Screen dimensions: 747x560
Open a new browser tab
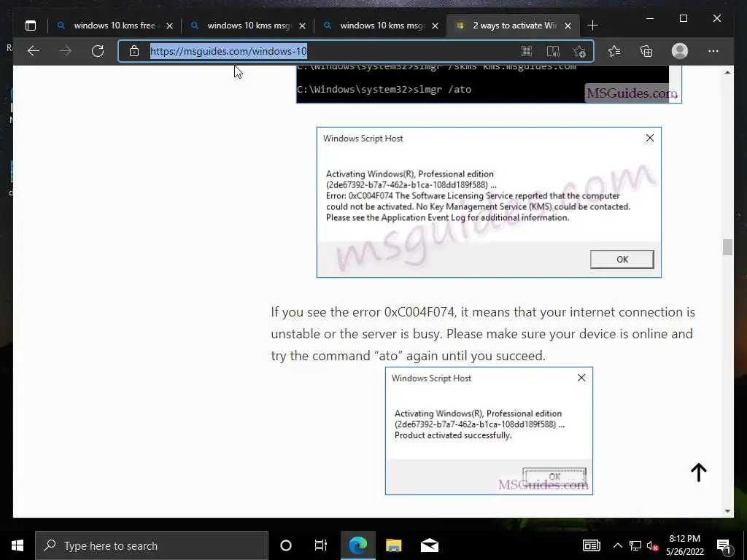pyautogui.click(x=592, y=26)
